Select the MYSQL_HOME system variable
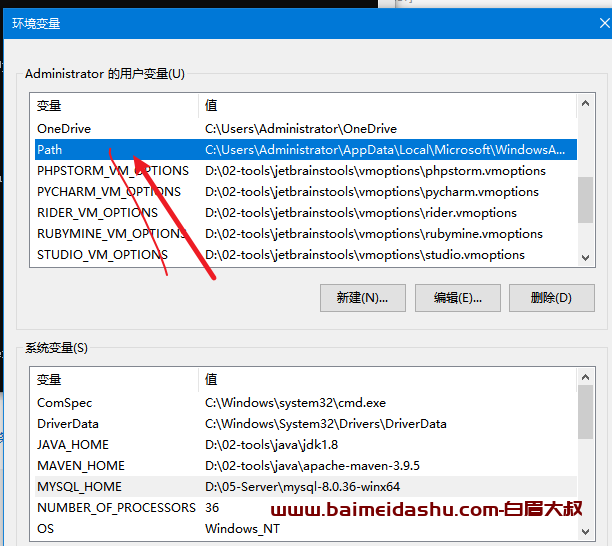The image size is (612, 546). (306, 487)
